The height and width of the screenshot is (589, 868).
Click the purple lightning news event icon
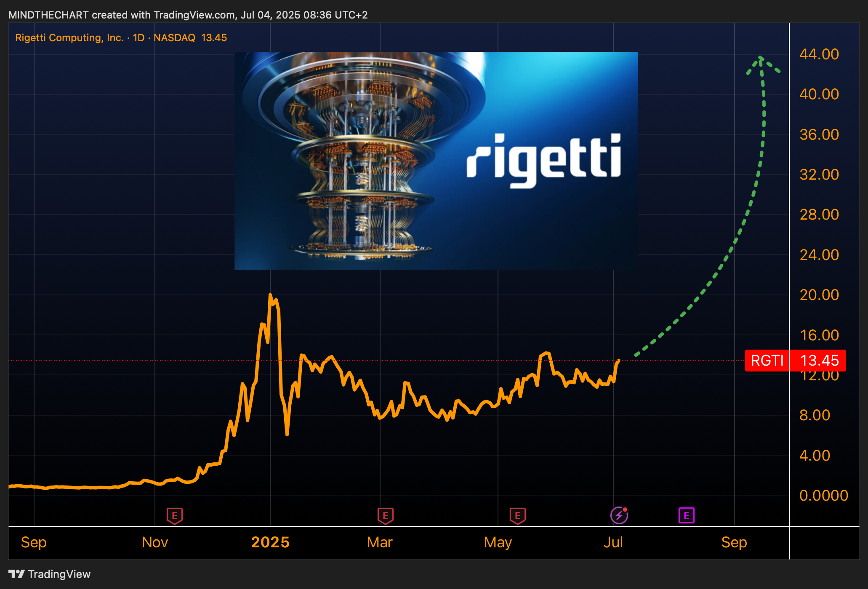point(619,515)
